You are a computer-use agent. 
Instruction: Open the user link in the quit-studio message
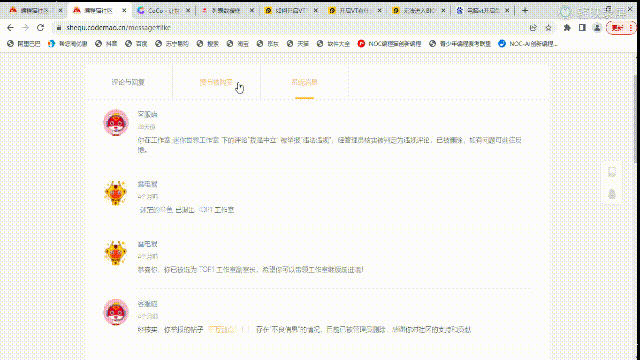[156, 210]
